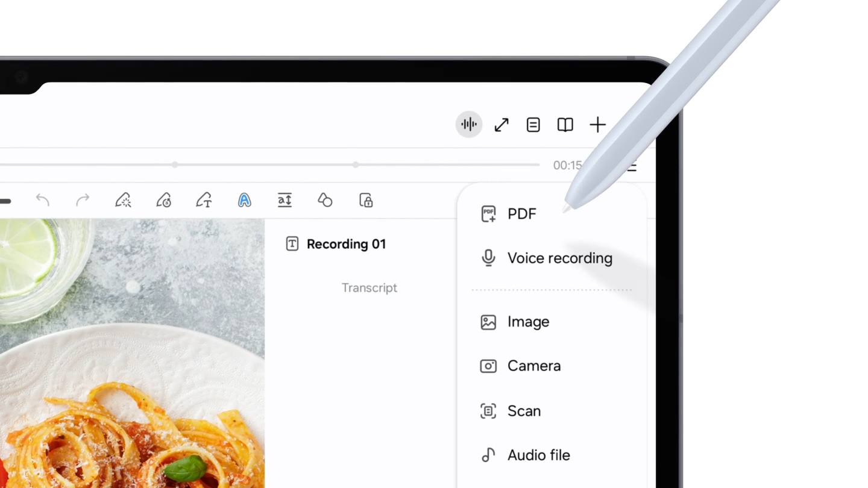868x488 pixels.
Task: Open the Transcript label
Action: coord(370,288)
